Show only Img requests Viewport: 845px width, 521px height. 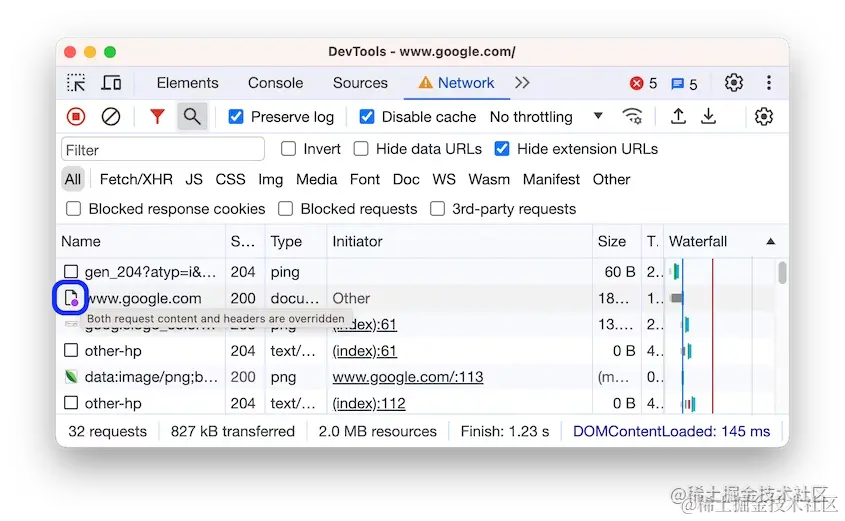point(271,179)
